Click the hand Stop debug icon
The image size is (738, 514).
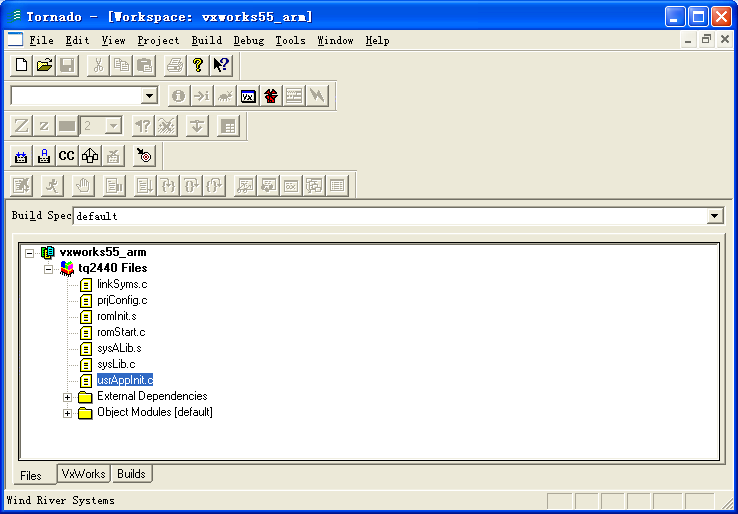[x=83, y=185]
